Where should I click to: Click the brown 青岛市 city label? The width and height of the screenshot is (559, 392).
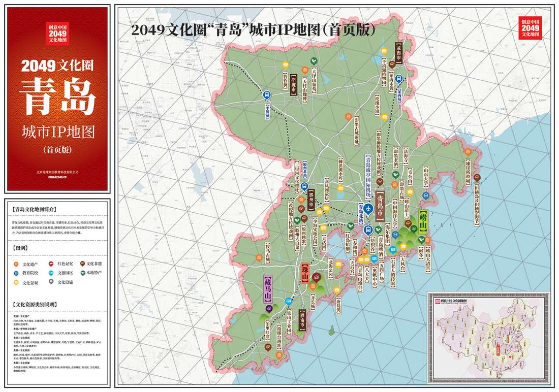381,207
